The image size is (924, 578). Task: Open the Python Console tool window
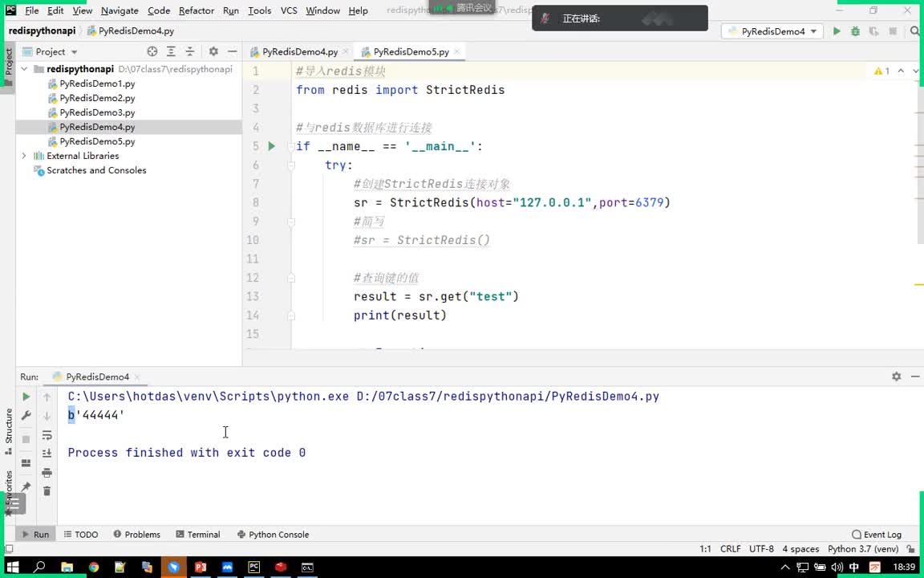tap(273, 535)
